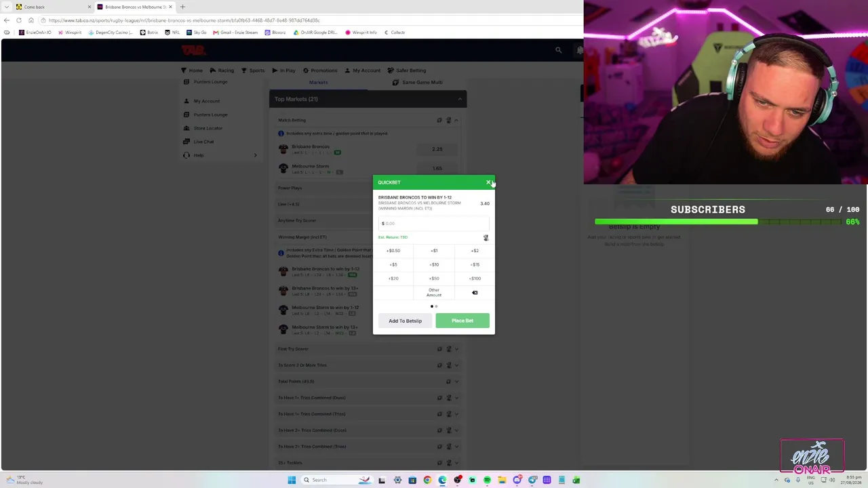Open Live Chat in the left sidebar

point(203,142)
